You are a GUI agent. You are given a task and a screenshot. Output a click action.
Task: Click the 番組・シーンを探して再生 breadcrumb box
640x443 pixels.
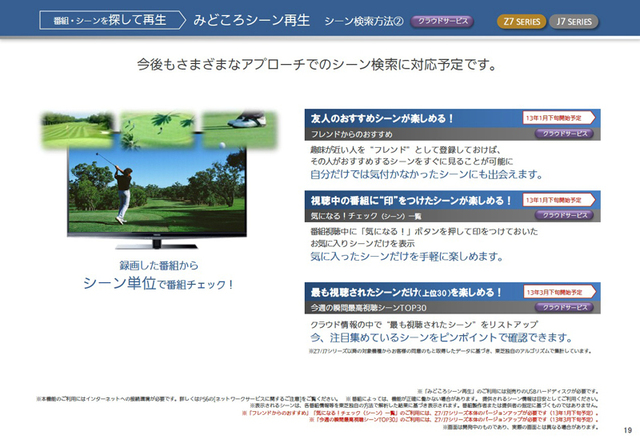point(112,20)
